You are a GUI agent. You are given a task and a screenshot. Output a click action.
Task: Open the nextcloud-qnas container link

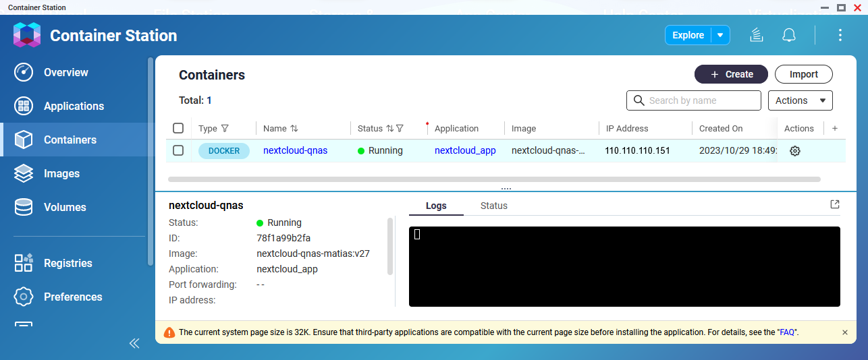pyautogui.click(x=295, y=150)
